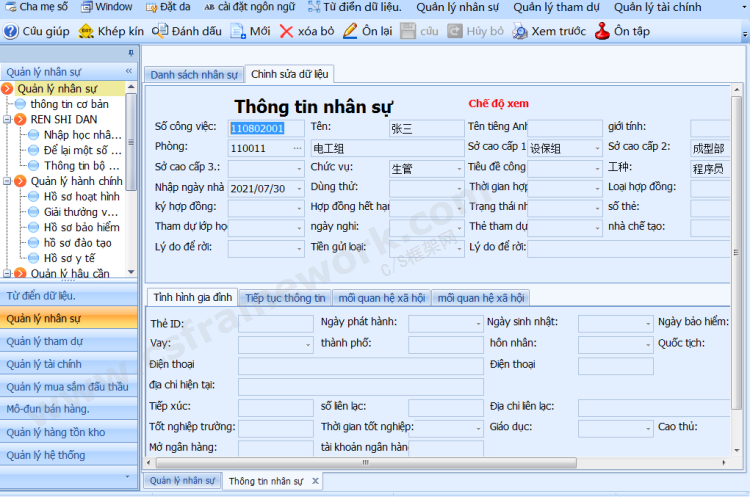Click the Ôn lại pencil icon

[350, 31]
